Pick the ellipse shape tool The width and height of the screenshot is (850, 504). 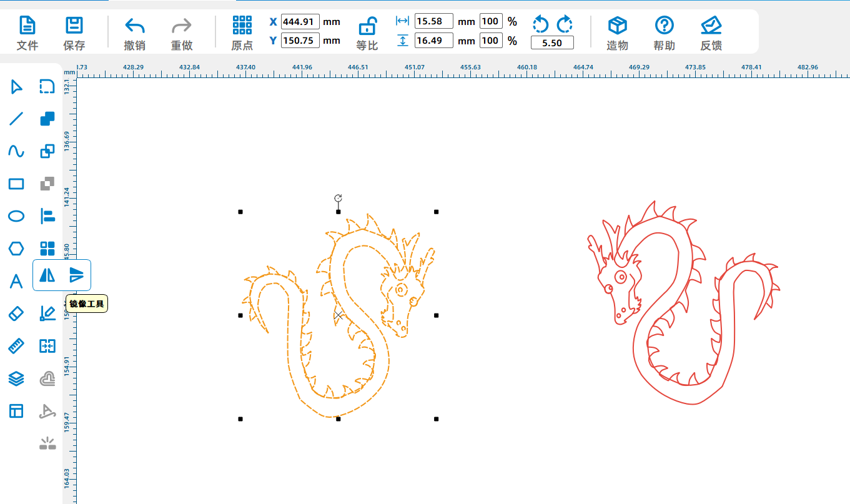click(x=16, y=216)
